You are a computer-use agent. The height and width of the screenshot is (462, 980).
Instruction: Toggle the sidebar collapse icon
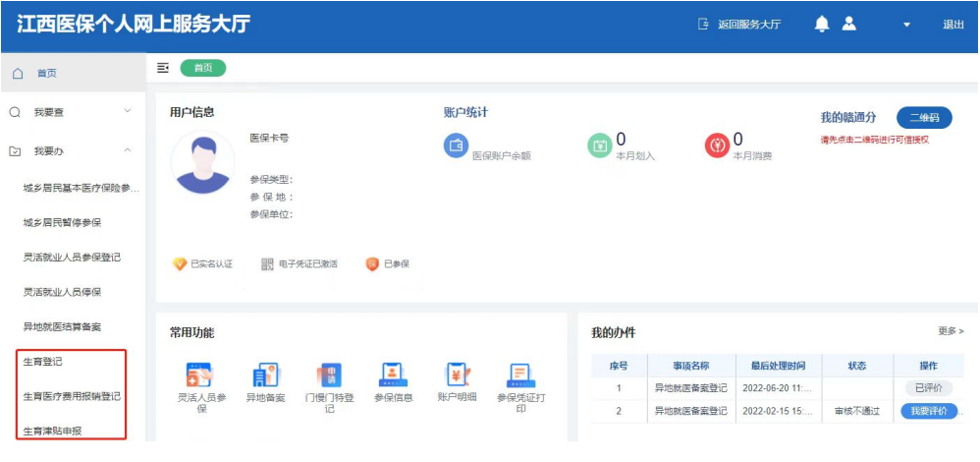(163, 68)
